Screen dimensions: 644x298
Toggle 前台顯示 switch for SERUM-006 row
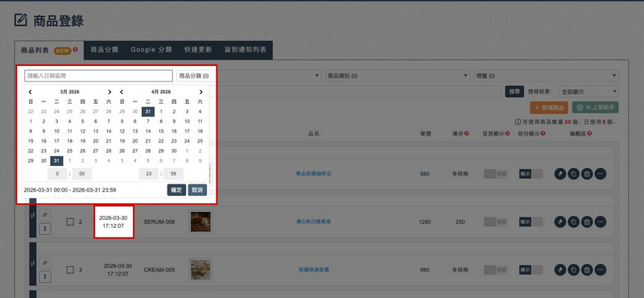tap(530, 222)
